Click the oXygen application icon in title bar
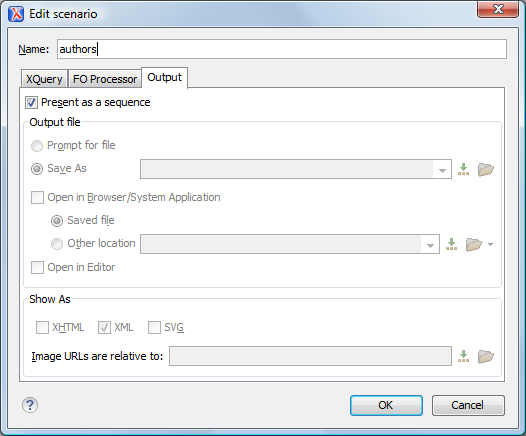 point(16,14)
